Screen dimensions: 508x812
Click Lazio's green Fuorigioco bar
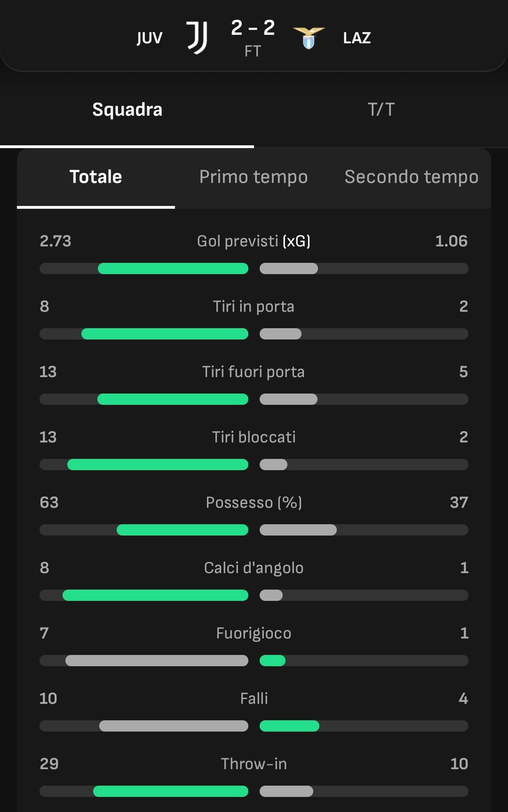tap(273, 661)
